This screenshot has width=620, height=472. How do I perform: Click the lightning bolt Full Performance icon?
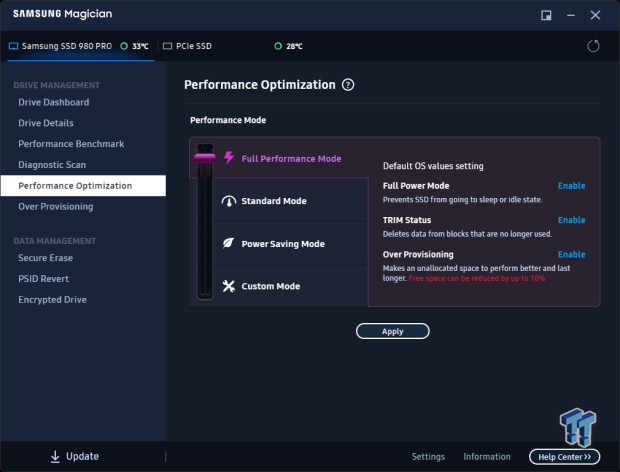coord(229,158)
